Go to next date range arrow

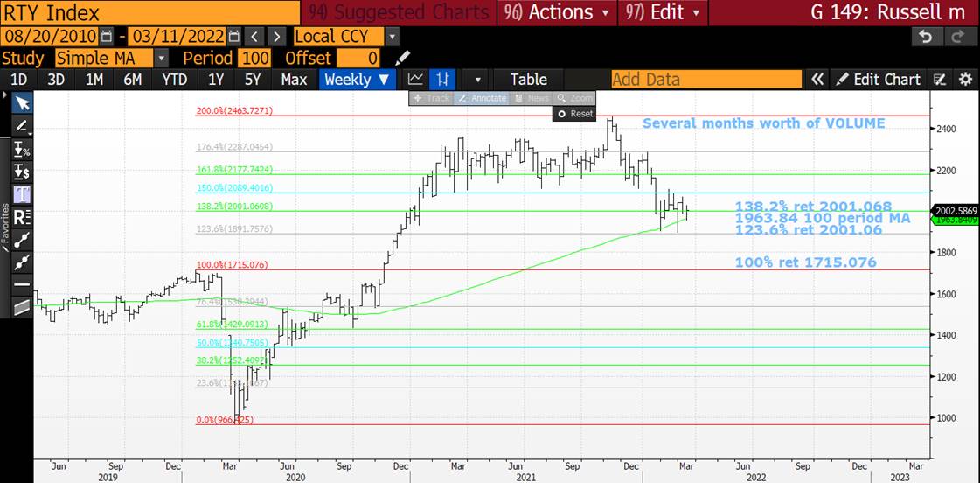click(277, 36)
